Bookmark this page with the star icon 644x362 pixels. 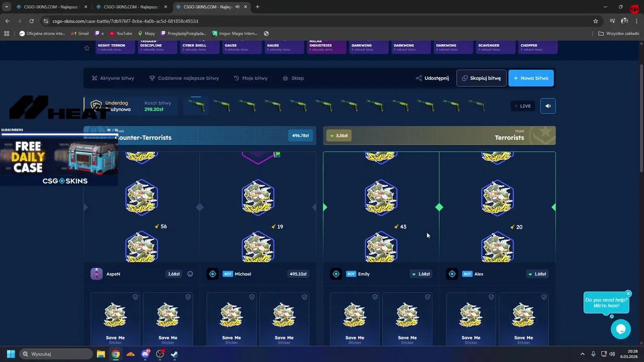click(596, 21)
